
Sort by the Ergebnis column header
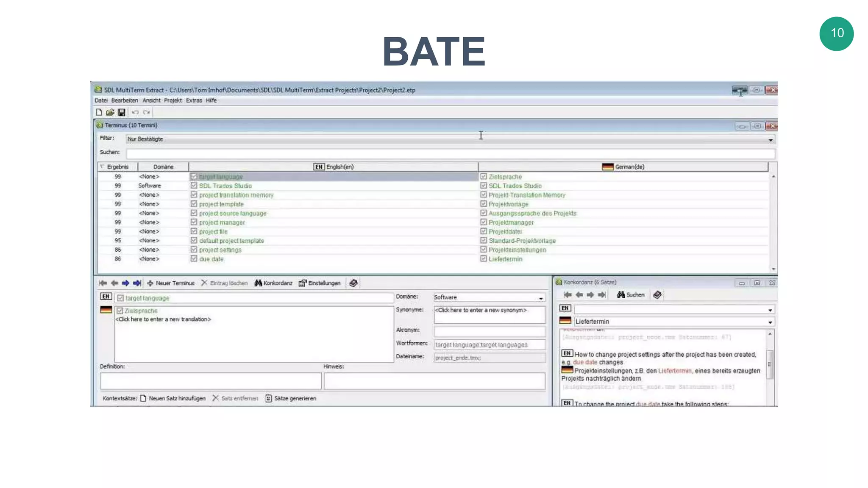coord(118,167)
